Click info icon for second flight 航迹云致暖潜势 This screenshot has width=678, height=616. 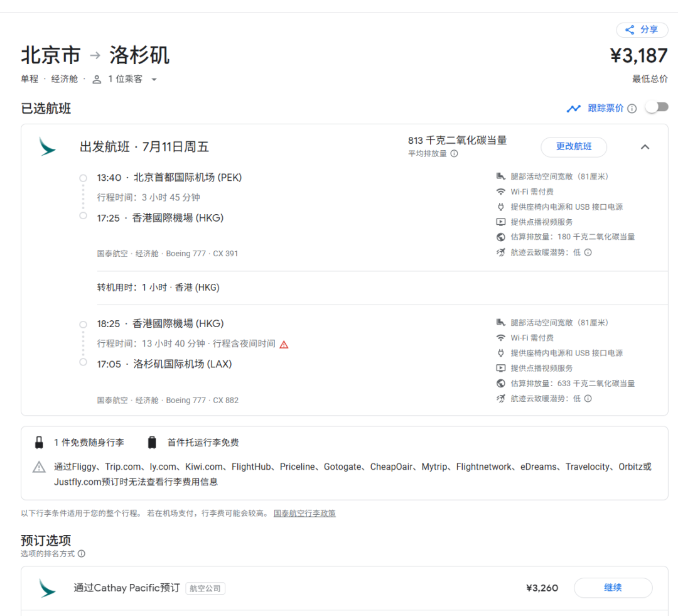coord(588,399)
